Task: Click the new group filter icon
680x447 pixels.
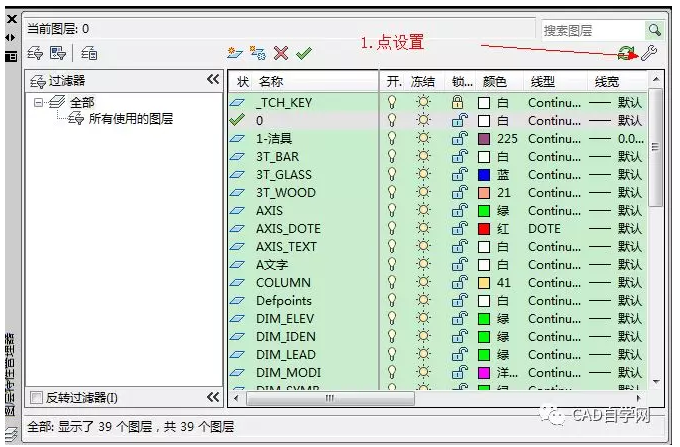Action: click(x=58, y=53)
